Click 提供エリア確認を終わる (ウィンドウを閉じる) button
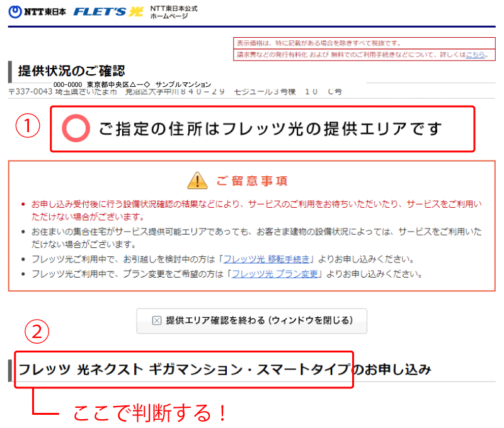504x428 pixels. [x=251, y=321]
